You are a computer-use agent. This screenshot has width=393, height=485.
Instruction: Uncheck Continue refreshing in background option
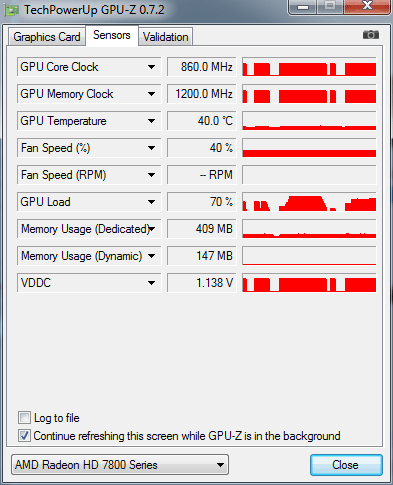pyautogui.click(x=24, y=435)
